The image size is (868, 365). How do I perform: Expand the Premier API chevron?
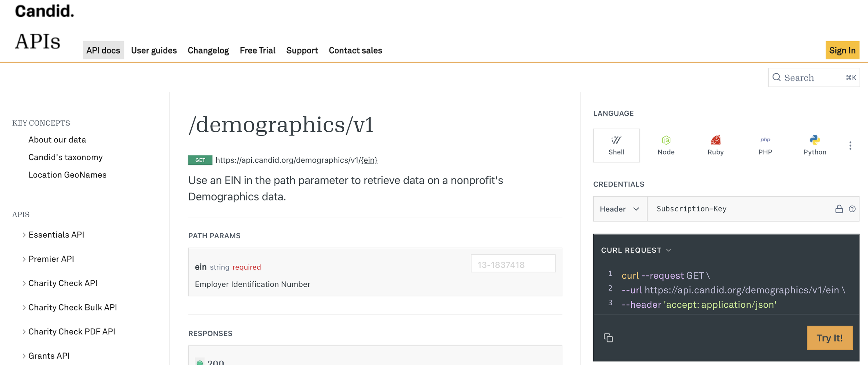24,259
